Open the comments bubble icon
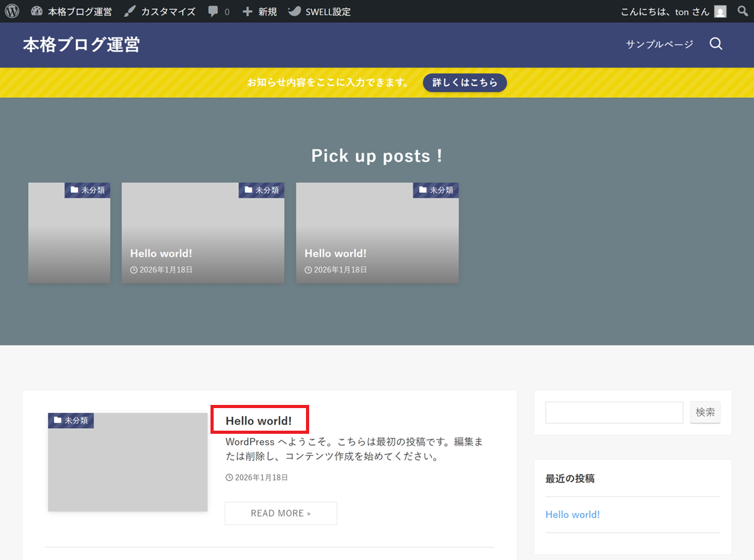 pos(214,11)
